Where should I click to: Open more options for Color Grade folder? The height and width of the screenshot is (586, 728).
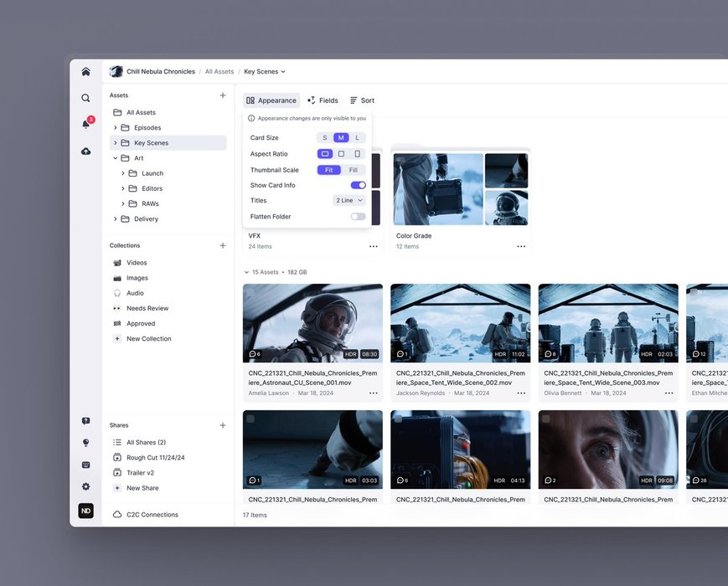(521, 246)
